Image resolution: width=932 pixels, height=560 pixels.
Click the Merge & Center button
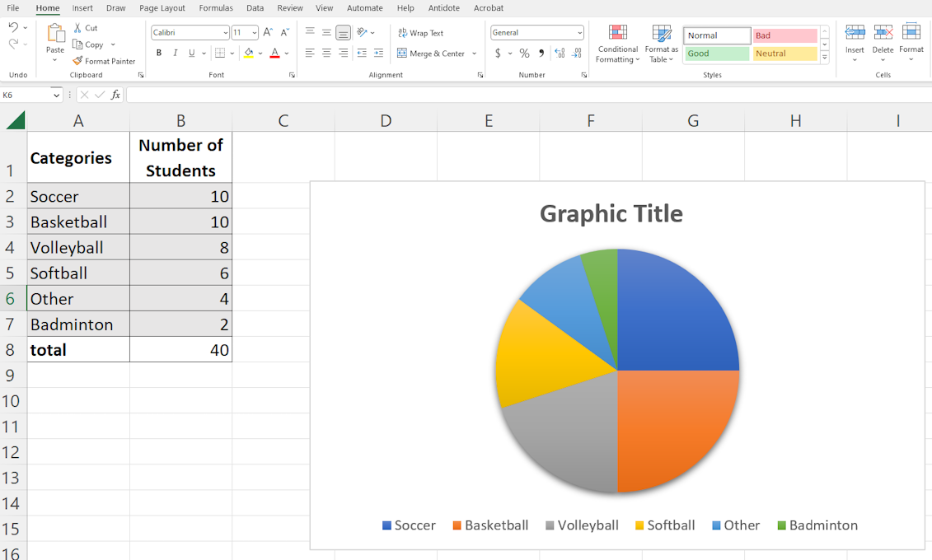pyautogui.click(x=431, y=54)
